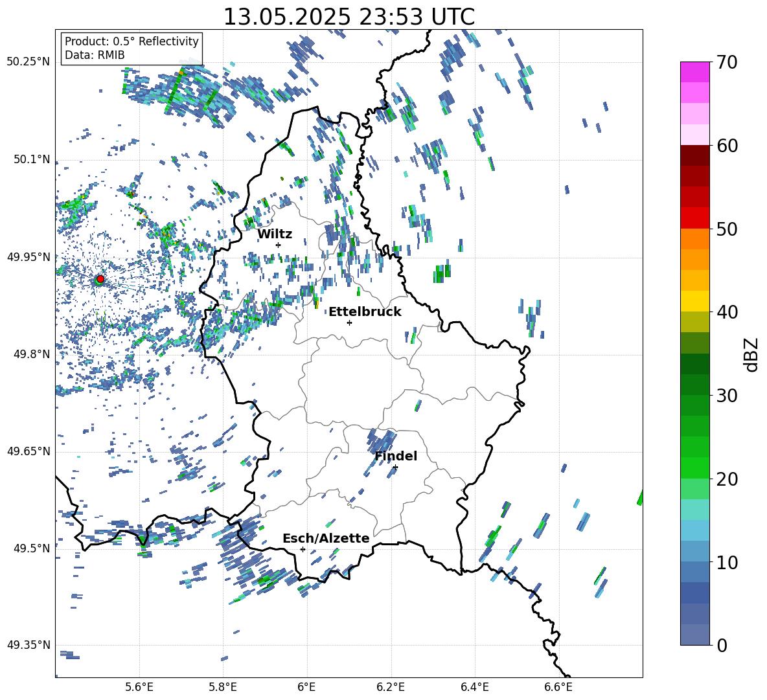Click the Data: RMIB text

pos(95,55)
